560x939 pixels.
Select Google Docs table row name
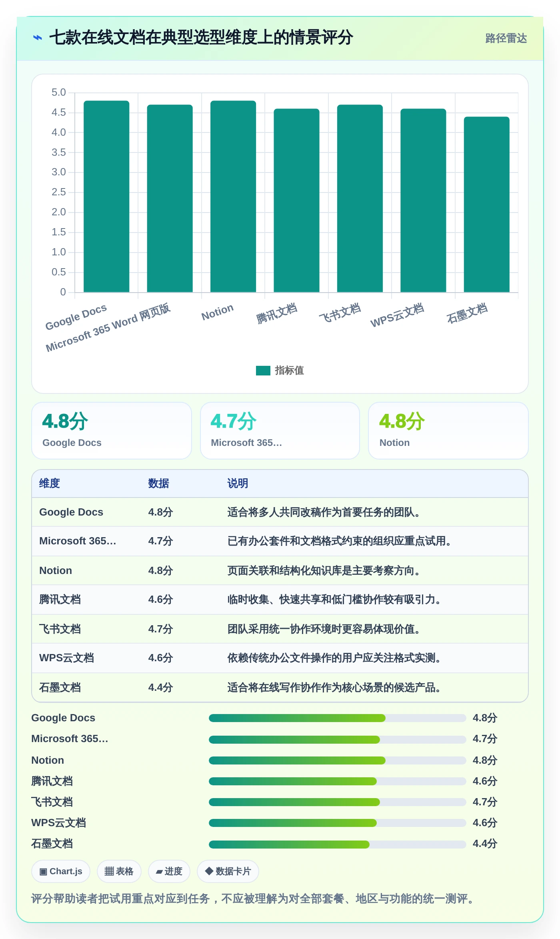tap(71, 512)
